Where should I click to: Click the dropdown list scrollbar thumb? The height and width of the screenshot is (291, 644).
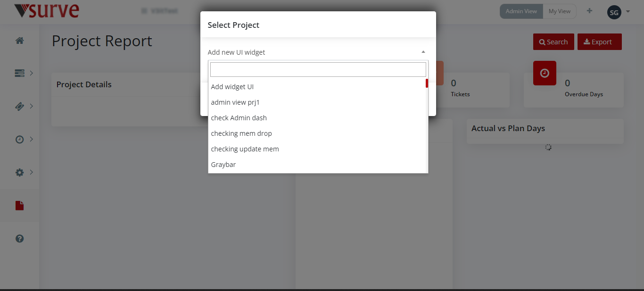427,83
